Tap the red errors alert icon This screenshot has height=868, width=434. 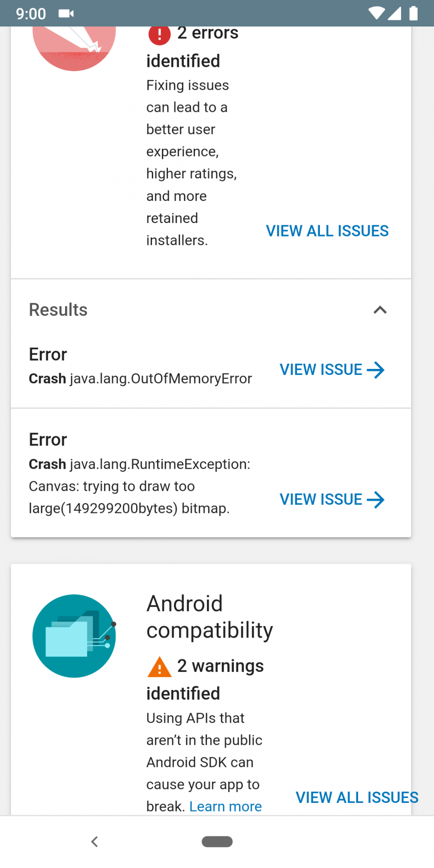click(159, 35)
